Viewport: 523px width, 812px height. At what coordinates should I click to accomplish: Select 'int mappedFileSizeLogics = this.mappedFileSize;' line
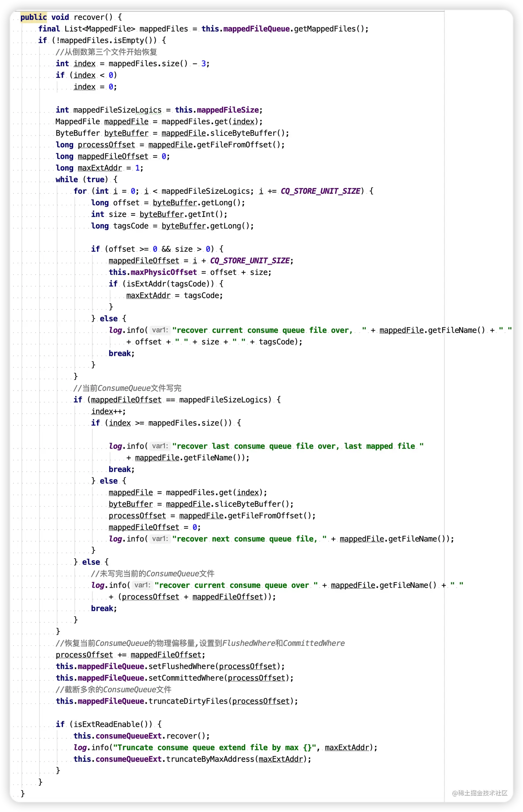[159, 110]
